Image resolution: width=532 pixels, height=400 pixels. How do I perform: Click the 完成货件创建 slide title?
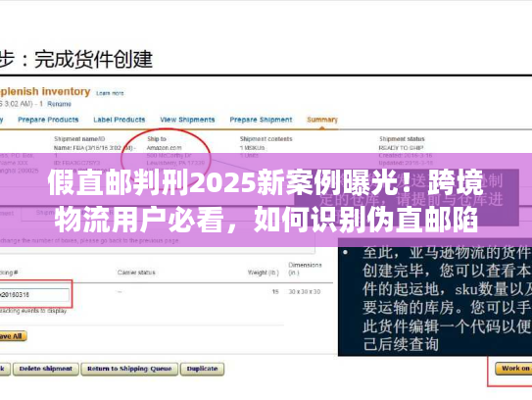[93, 59]
